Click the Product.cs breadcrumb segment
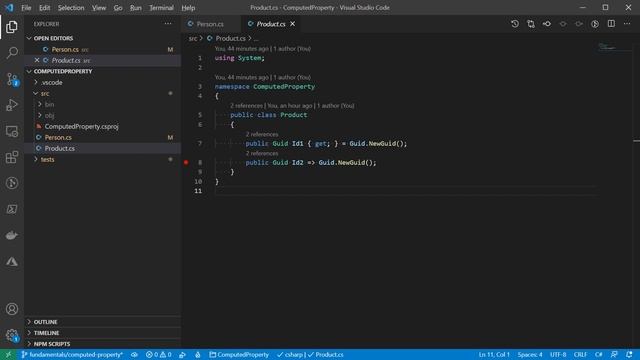The width and height of the screenshot is (640, 360). click(231, 38)
